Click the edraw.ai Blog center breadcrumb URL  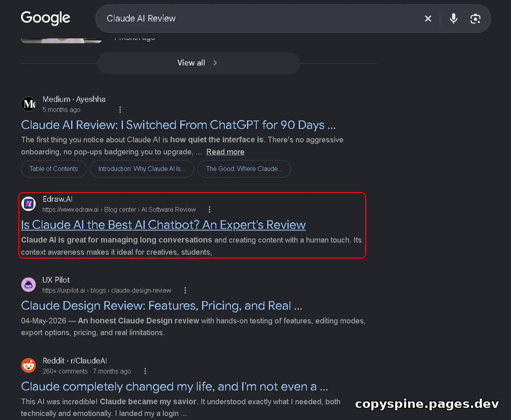point(119,209)
